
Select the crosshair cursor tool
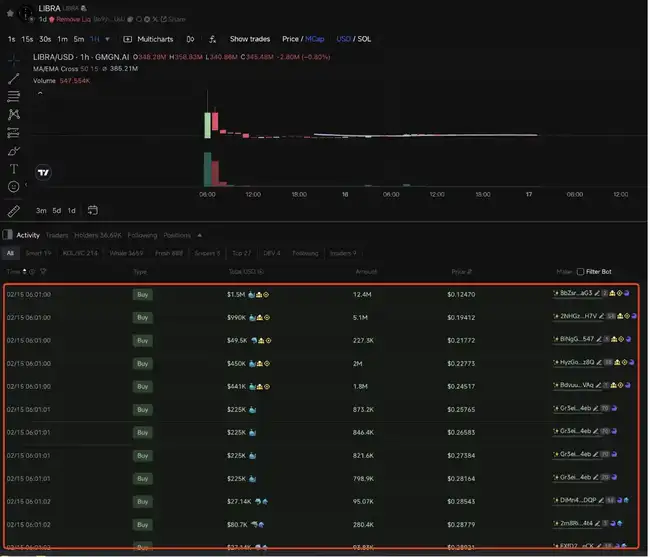[14, 60]
